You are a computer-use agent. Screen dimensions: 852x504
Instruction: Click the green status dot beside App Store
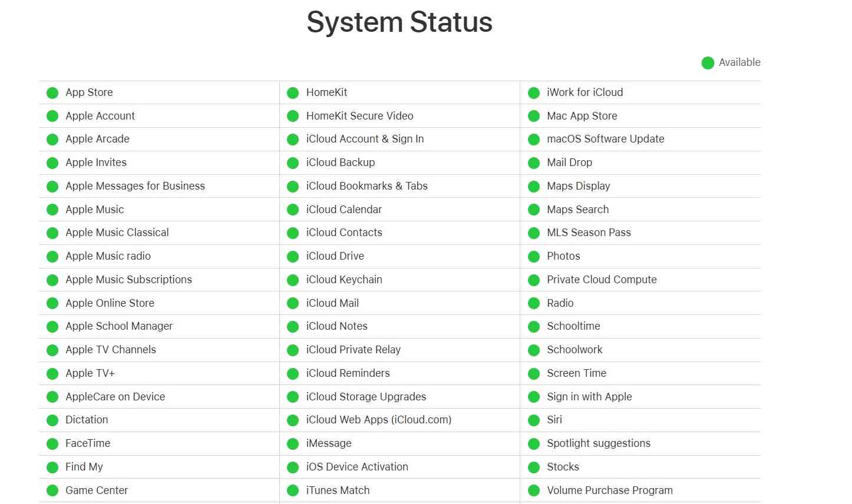pyautogui.click(x=52, y=92)
